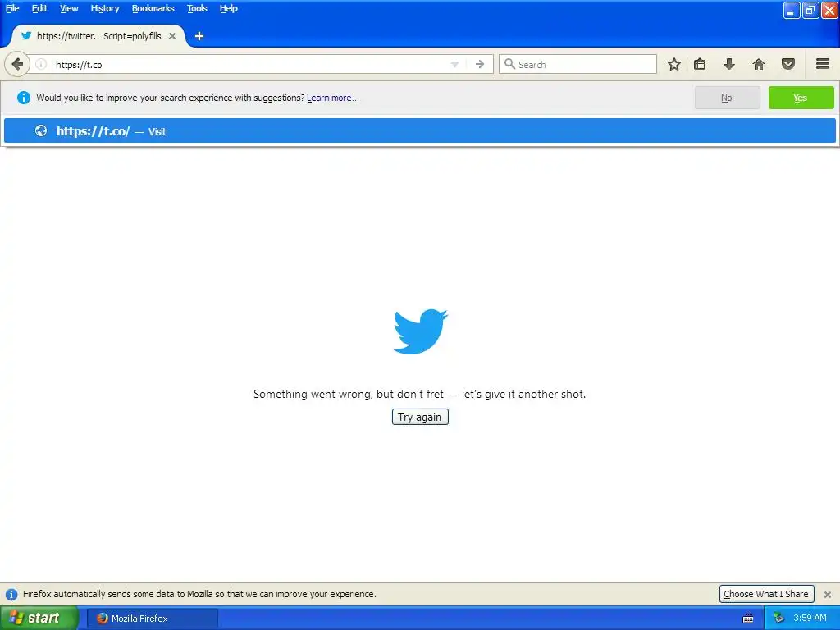The image size is (840, 630).
Task: Open the Tools menu
Action: coord(197,8)
